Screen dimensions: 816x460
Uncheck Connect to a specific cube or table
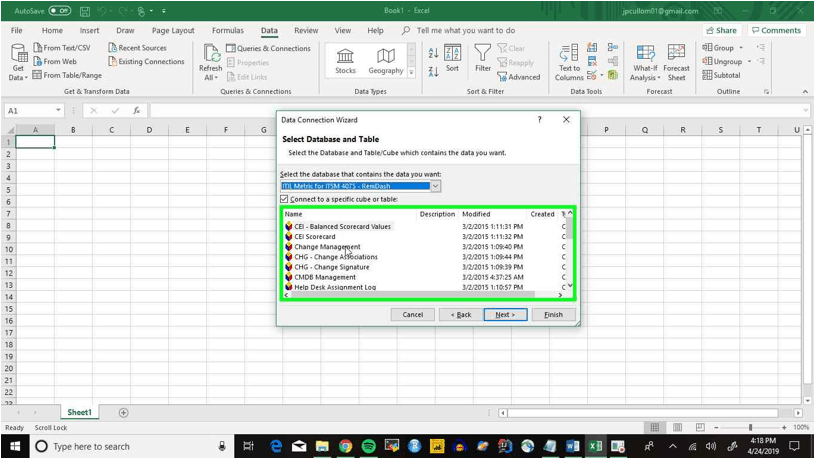[284, 199]
